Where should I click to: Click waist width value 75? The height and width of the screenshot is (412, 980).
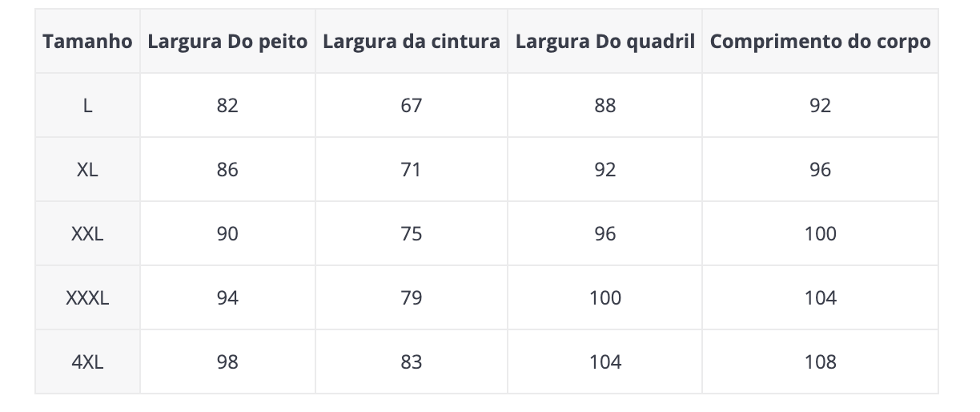(412, 234)
